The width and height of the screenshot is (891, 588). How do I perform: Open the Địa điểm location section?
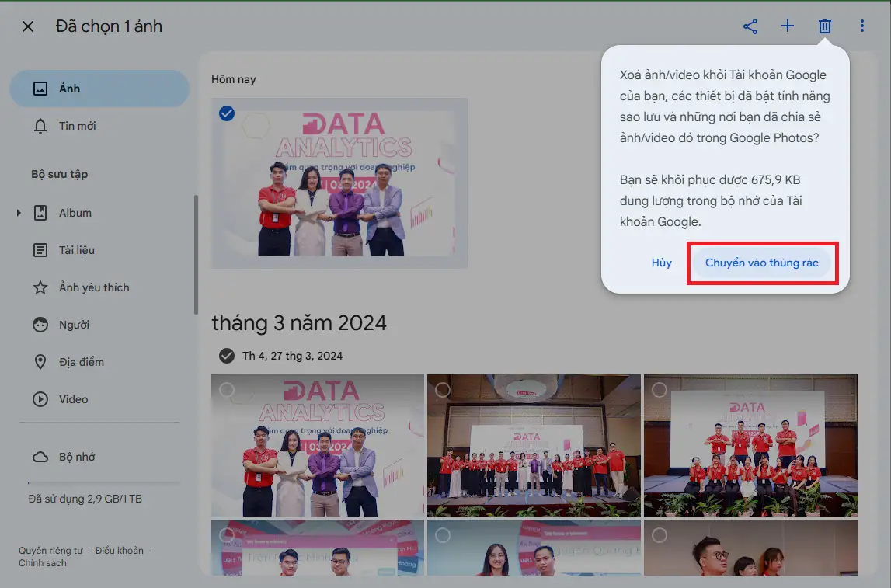tap(81, 362)
